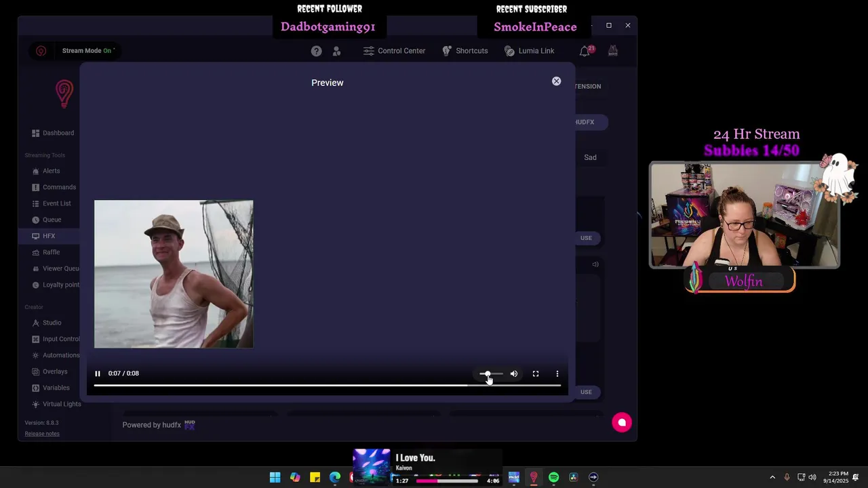The image size is (868, 488).
Task: Open the Windows Start menu
Action: (x=275, y=477)
